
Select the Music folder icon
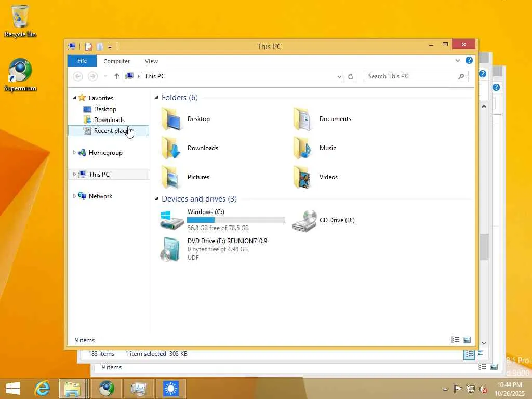(x=303, y=148)
